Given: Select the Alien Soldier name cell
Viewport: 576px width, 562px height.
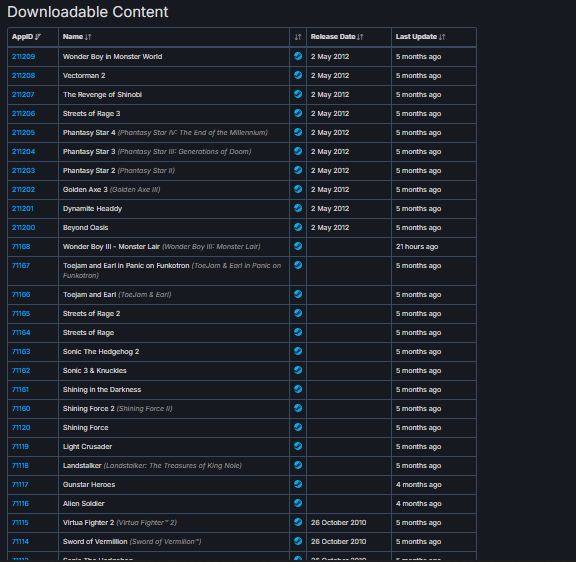Looking at the screenshot, I should pos(174,504).
